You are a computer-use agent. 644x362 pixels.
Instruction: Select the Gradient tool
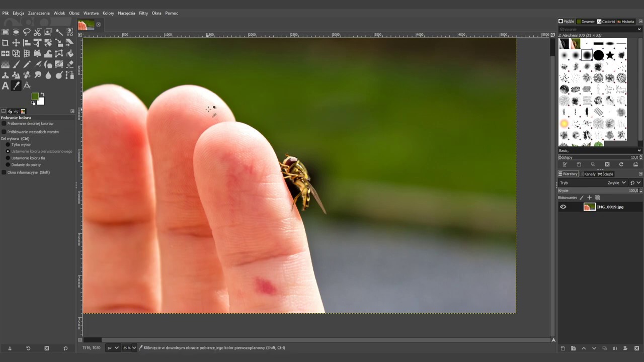click(x=5, y=64)
